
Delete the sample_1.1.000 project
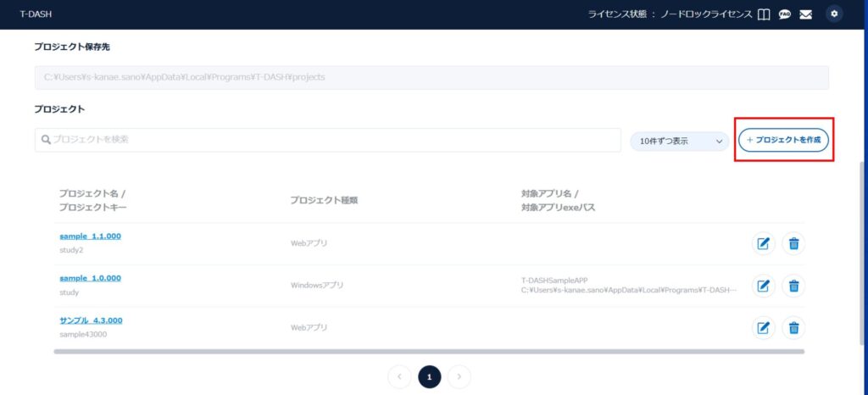click(x=793, y=243)
